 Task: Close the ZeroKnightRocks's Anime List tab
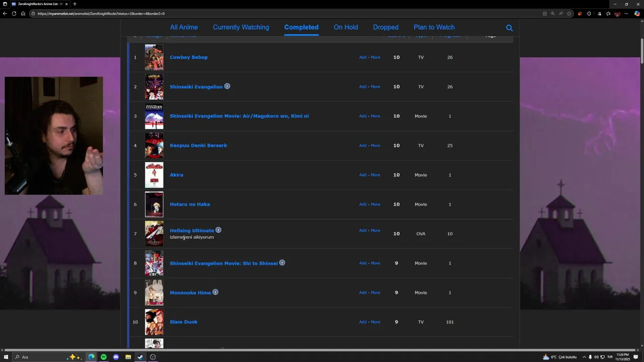(66, 4)
